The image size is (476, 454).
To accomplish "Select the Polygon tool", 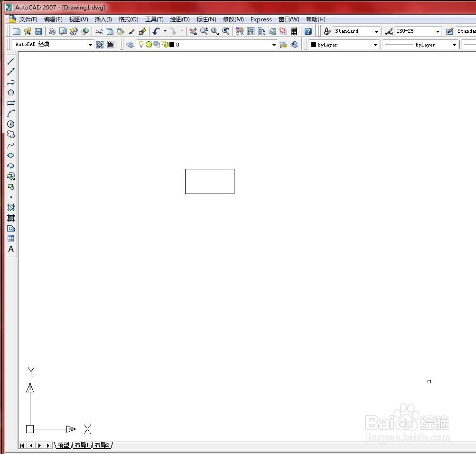I will [x=11, y=93].
